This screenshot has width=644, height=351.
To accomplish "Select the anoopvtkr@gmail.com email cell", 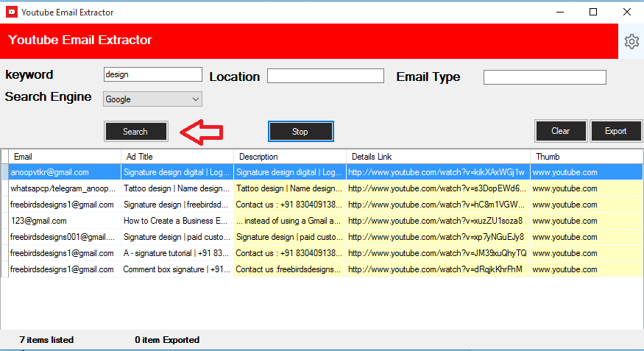I will pyautogui.click(x=65, y=172).
